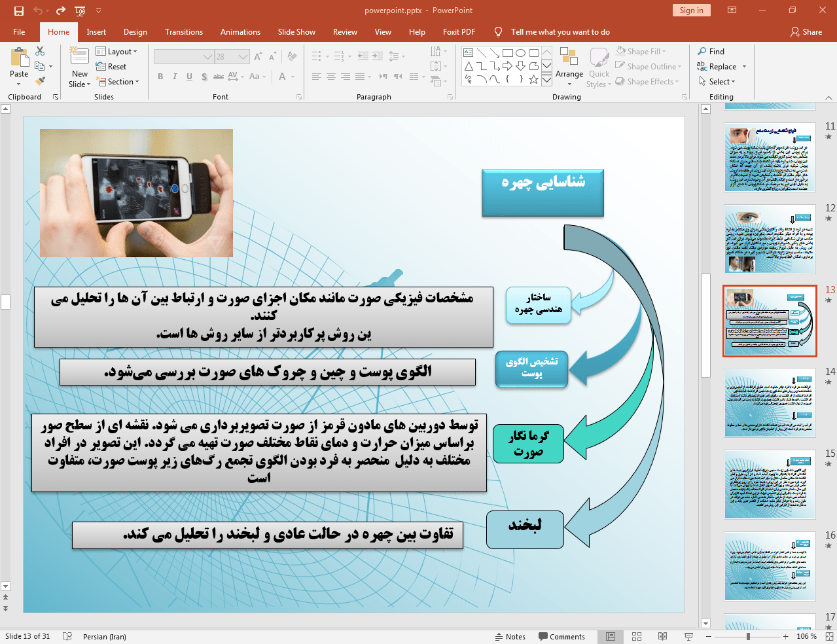Click the spell check status icon

[67, 636]
